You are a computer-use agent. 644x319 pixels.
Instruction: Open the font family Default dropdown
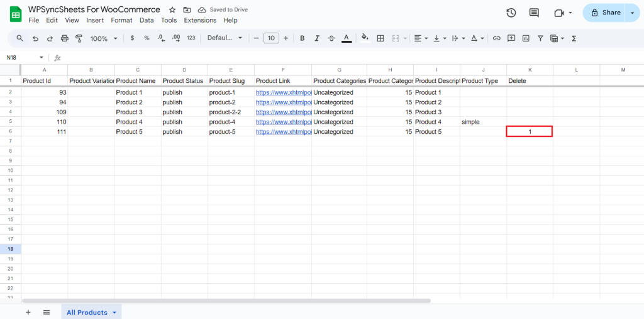click(x=225, y=38)
